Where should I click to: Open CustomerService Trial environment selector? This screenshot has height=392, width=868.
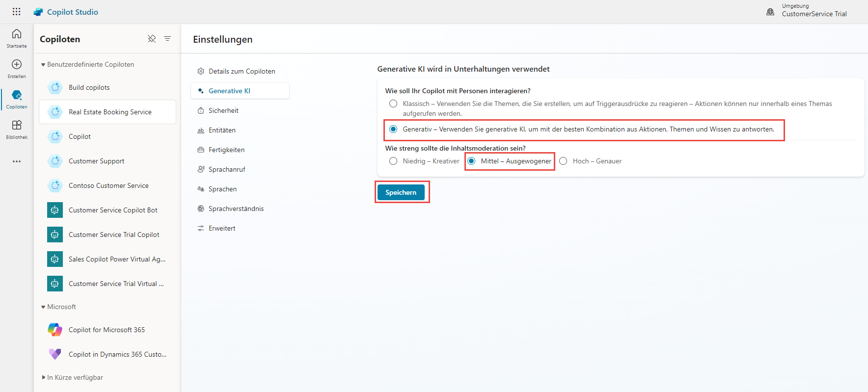pyautogui.click(x=814, y=14)
